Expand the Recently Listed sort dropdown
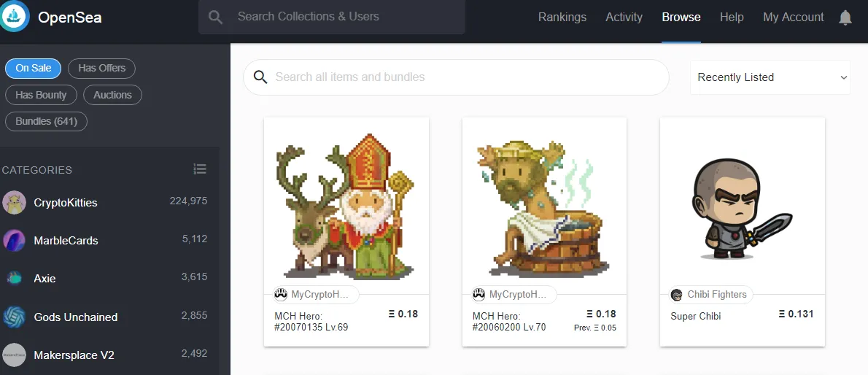 click(x=770, y=77)
